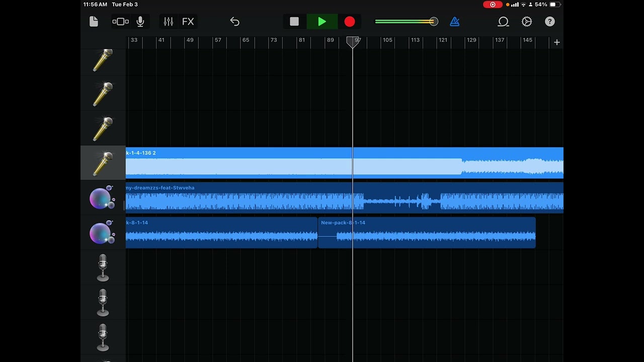Stop playback with square button

[294, 22]
